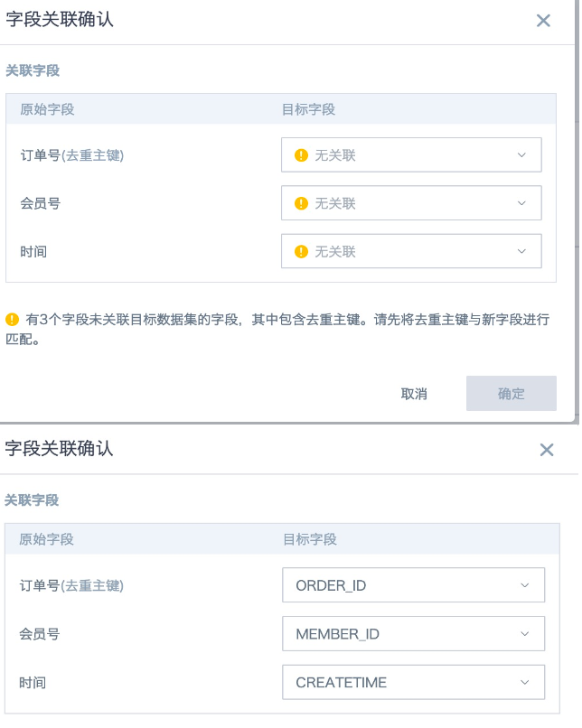
Task: Expand chevron of 订单号 无关联 dropdown
Action: (521, 155)
